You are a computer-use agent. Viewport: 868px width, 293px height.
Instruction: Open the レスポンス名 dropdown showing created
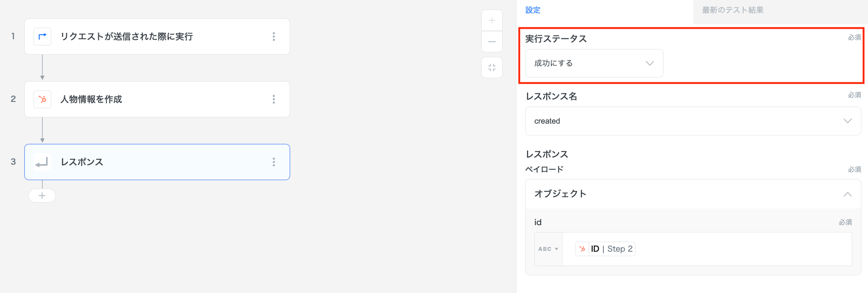pyautogui.click(x=692, y=121)
